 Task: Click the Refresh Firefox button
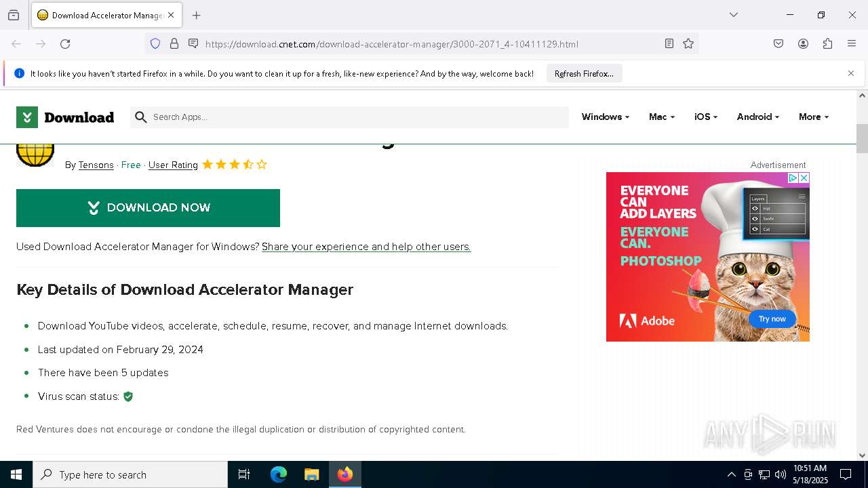click(x=584, y=73)
